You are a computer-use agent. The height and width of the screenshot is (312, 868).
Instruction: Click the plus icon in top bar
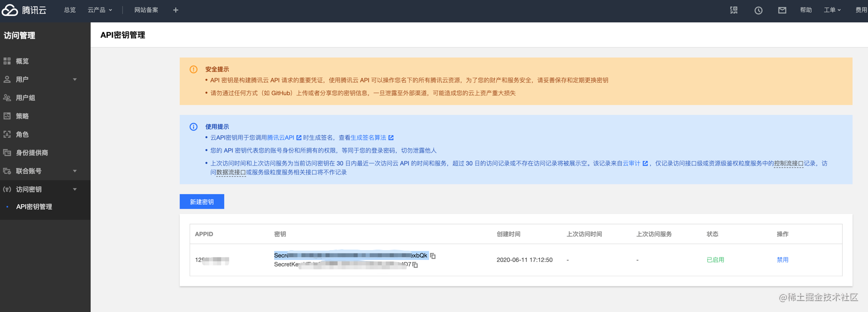pyautogui.click(x=176, y=10)
